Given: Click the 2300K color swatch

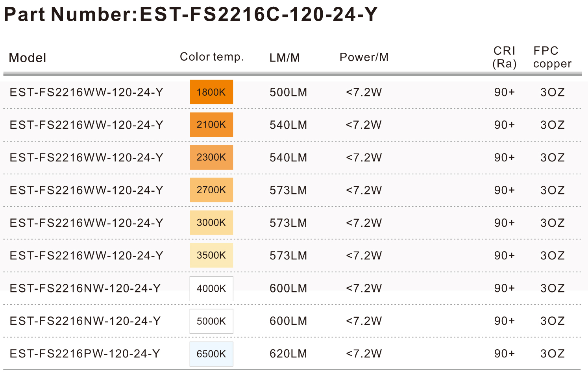Looking at the screenshot, I should (211, 157).
